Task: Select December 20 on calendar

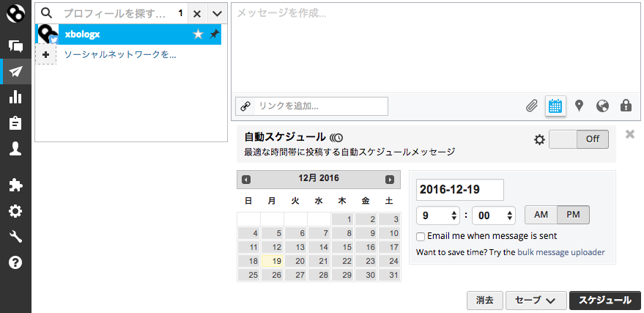Action: 296,261
